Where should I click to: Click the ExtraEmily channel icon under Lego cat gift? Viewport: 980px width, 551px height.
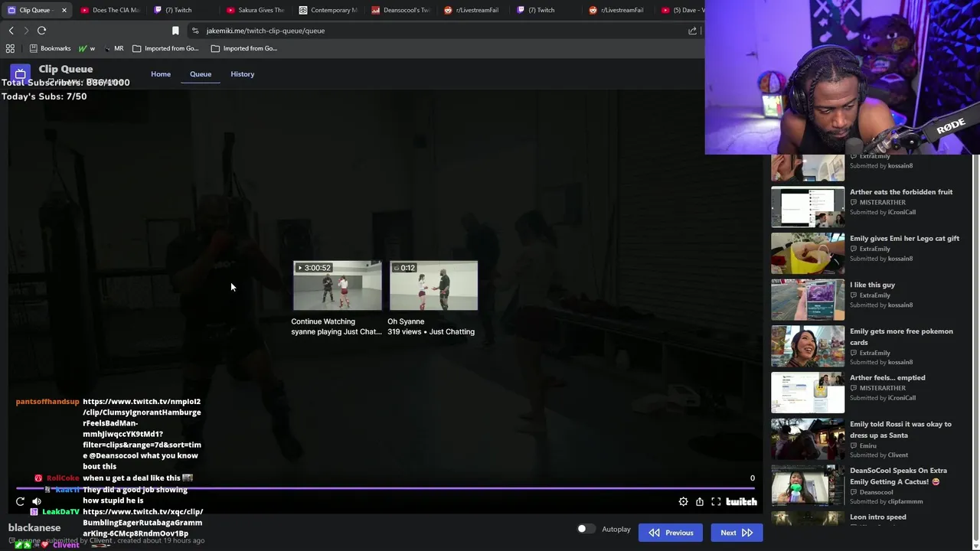pos(854,249)
